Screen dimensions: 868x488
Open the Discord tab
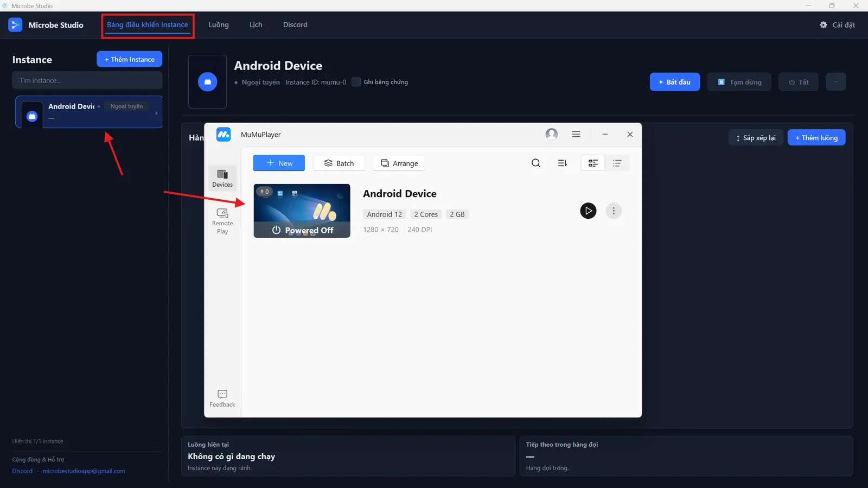point(295,25)
